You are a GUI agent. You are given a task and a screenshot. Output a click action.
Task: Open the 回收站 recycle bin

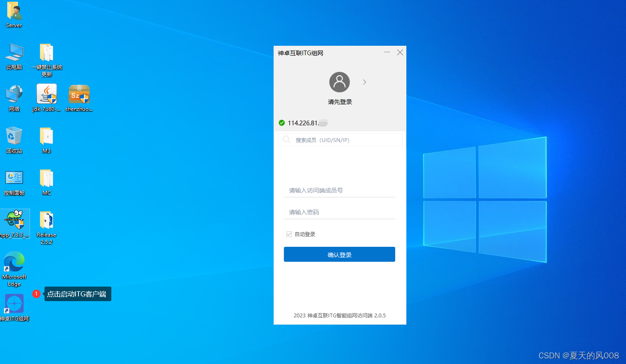click(14, 140)
